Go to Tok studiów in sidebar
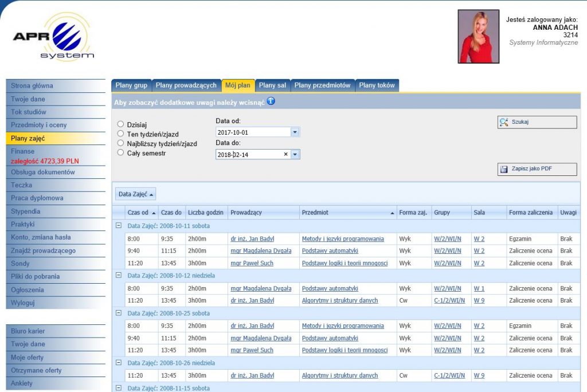 pos(56,112)
